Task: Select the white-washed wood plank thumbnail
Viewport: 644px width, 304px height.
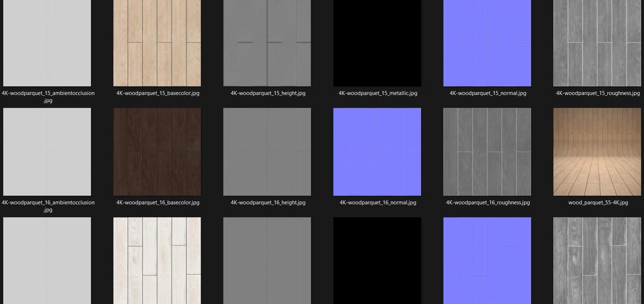Action: 157,260
